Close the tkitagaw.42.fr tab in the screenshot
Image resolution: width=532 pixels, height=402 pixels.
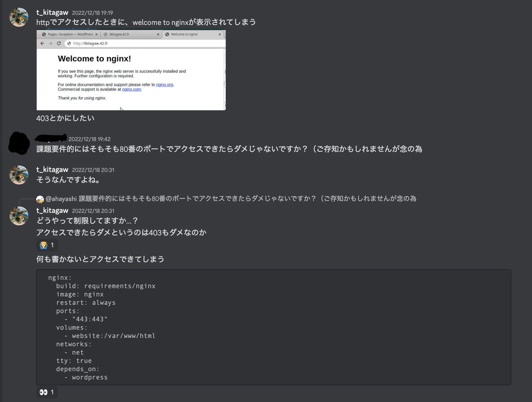pos(158,34)
